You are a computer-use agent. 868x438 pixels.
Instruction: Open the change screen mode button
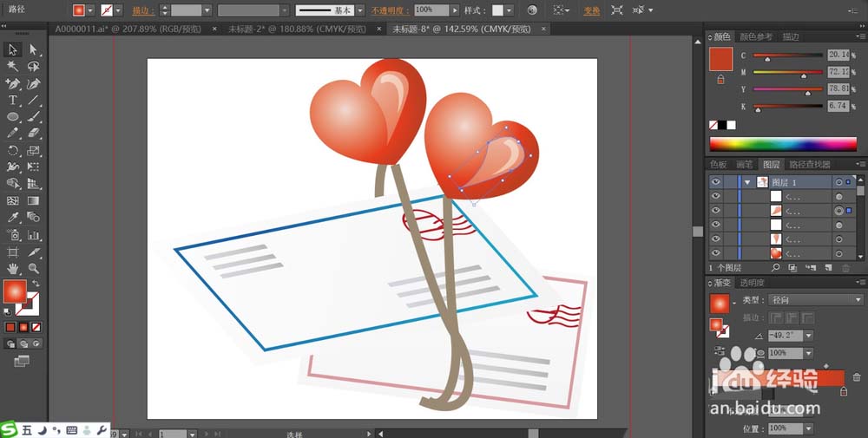pyautogui.click(x=22, y=361)
